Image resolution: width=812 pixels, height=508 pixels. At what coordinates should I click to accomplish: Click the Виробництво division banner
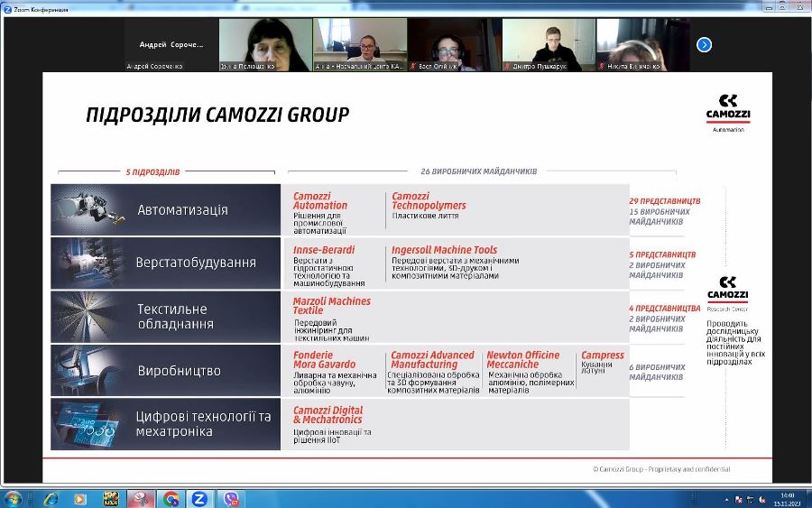166,371
